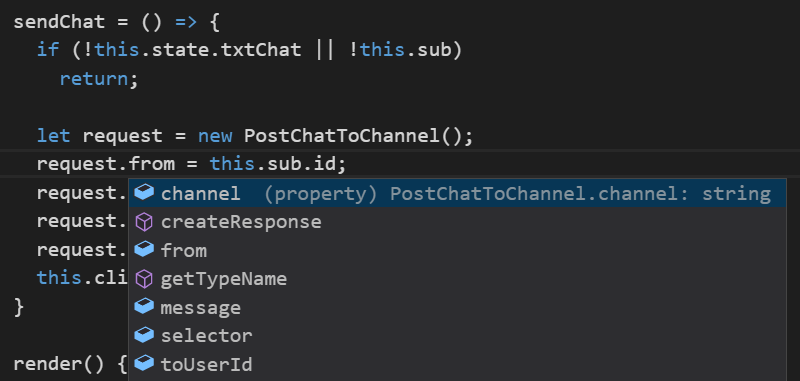Click the message property icon
Image resolution: width=800 pixels, height=381 pixels.
click(x=144, y=307)
